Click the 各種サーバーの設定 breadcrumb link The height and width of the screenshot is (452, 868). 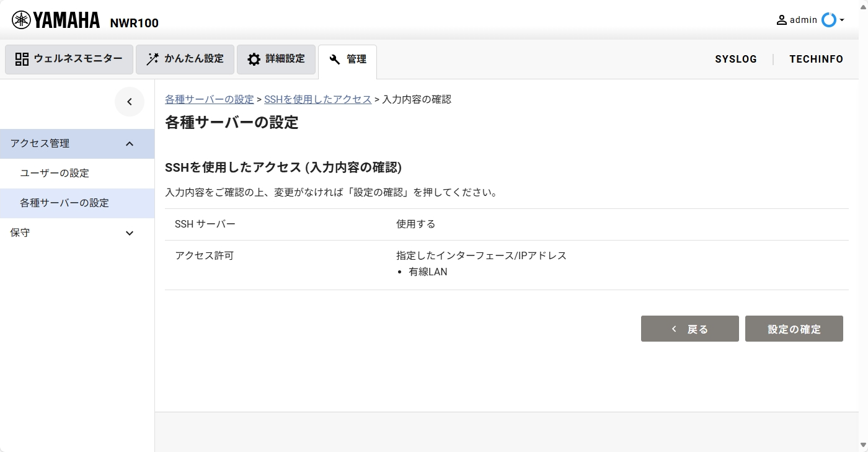tap(208, 99)
